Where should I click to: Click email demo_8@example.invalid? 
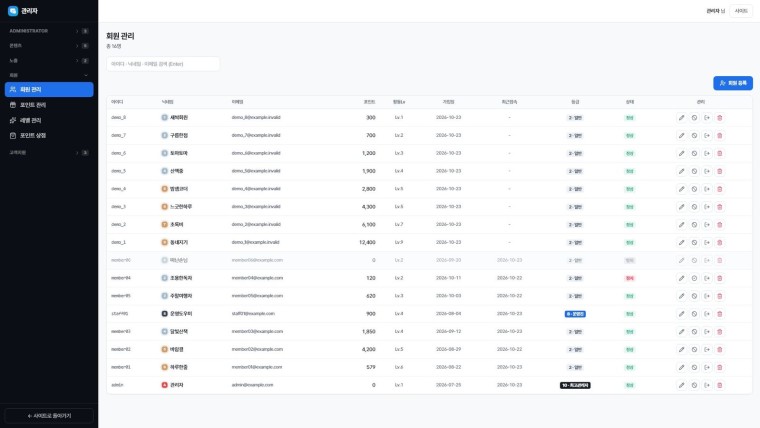point(256,117)
